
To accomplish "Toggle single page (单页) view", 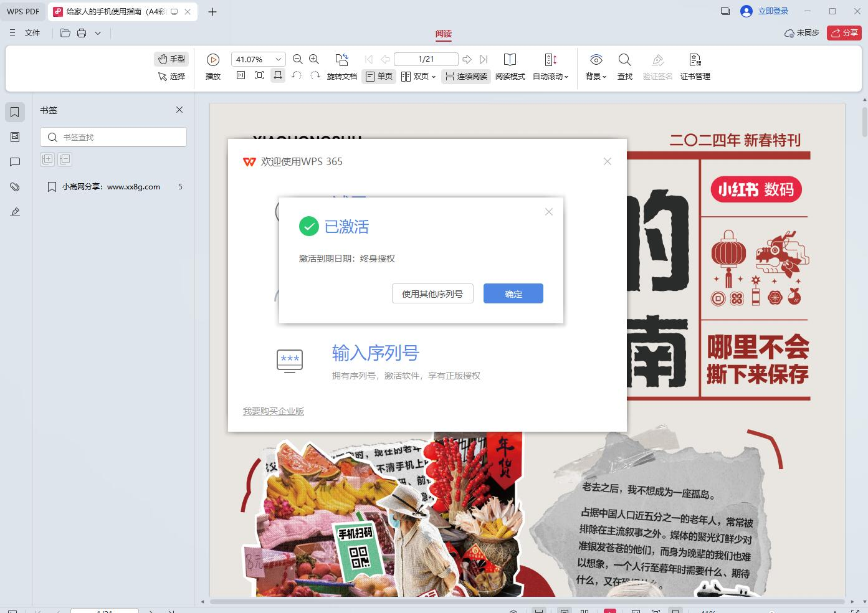I will coord(379,76).
